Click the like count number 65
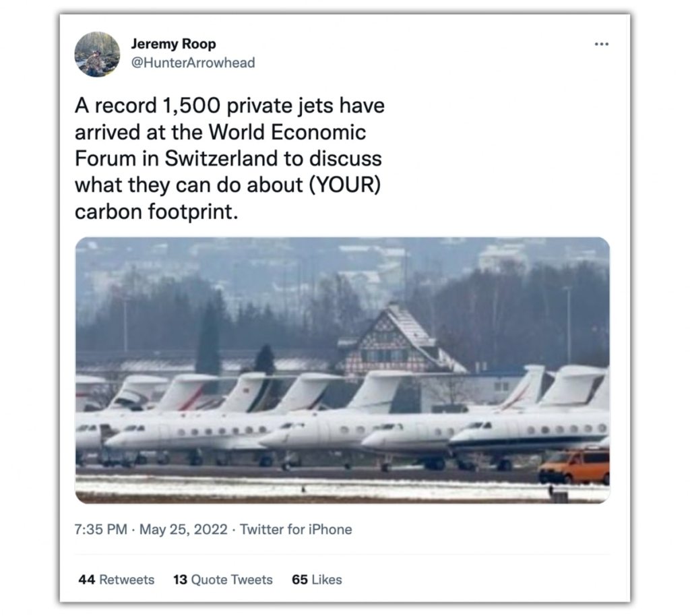The image size is (690, 616). click(x=300, y=580)
